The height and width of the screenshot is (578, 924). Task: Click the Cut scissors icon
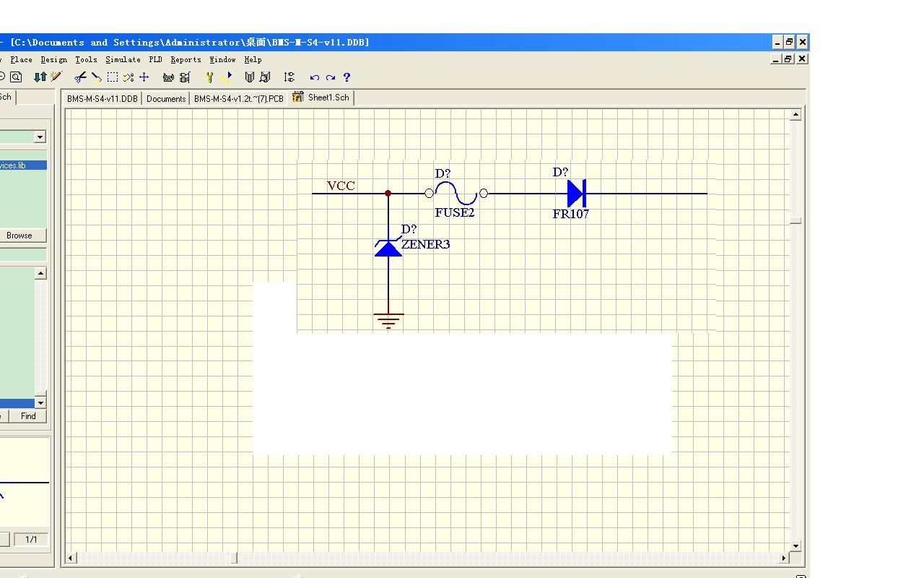[x=81, y=77]
